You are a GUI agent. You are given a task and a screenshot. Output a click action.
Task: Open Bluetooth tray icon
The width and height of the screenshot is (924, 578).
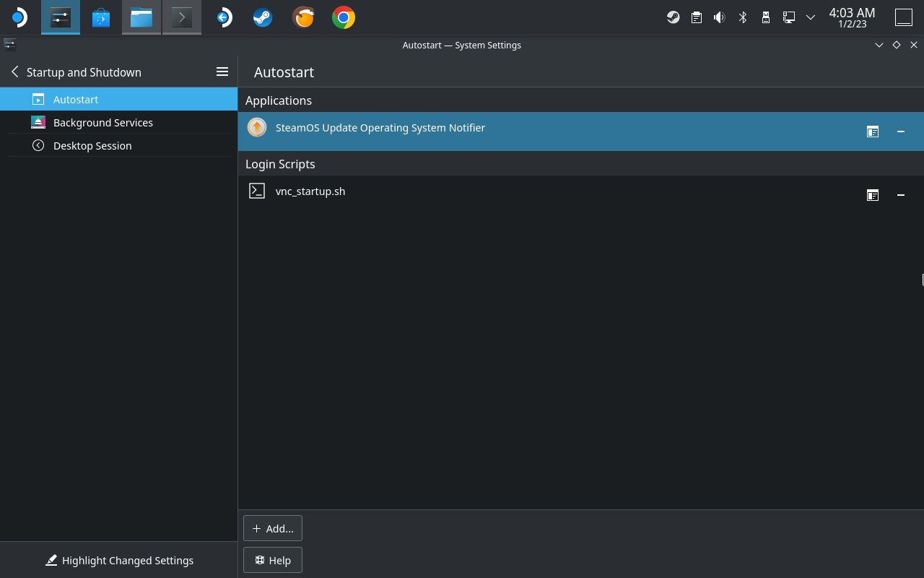[x=742, y=17]
